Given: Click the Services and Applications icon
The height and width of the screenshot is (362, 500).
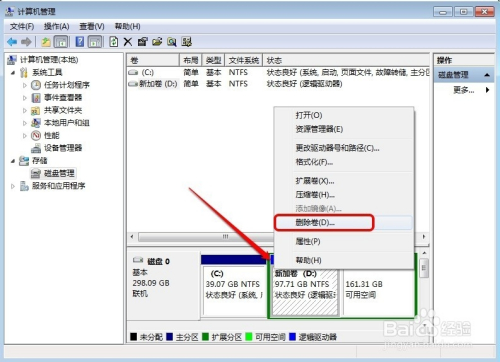Looking at the screenshot, I should (24, 186).
